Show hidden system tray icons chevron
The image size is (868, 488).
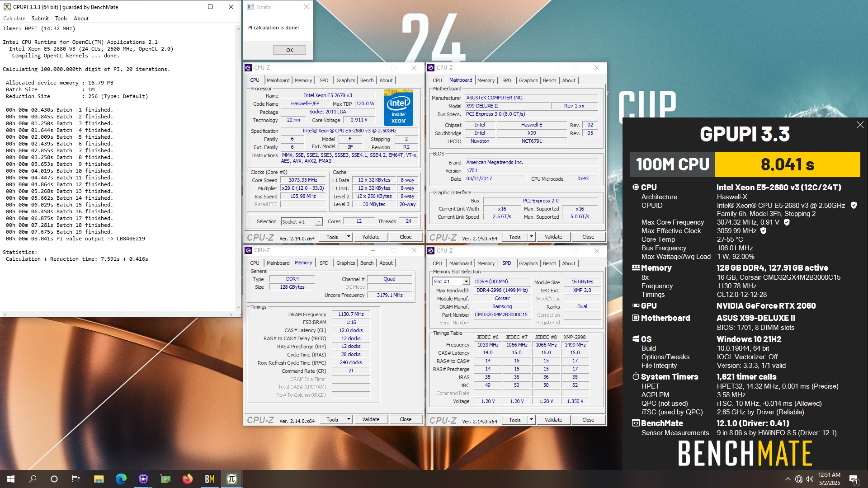788,479
